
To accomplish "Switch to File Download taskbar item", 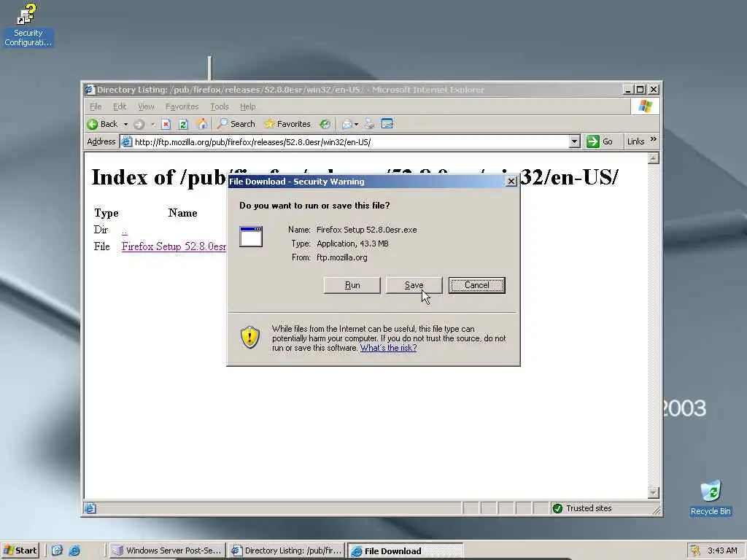I will point(406,551).
